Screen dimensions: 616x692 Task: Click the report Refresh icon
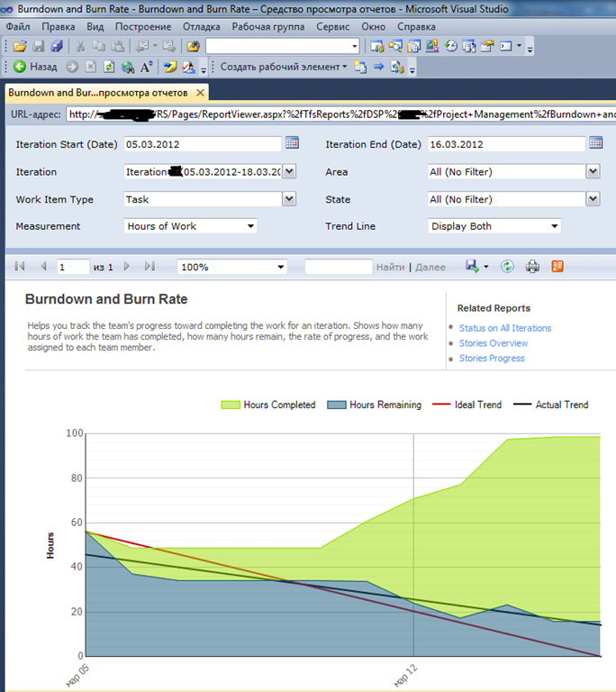click(507, 266)
